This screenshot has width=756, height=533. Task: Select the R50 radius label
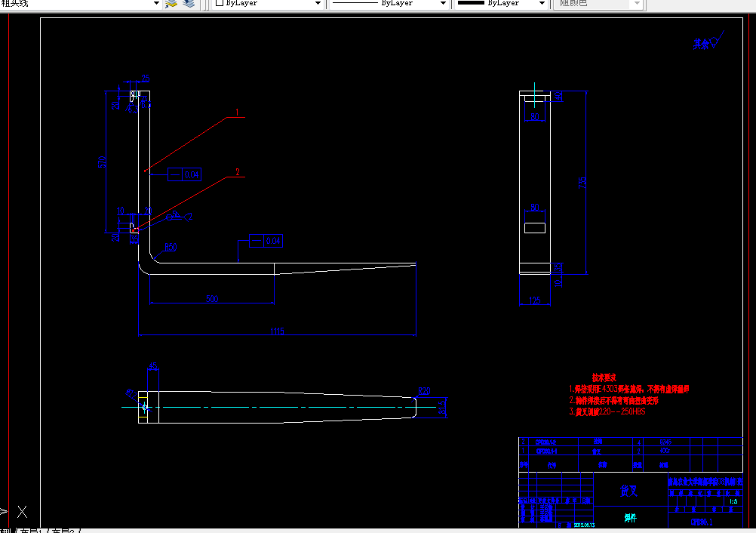(171, 247)
